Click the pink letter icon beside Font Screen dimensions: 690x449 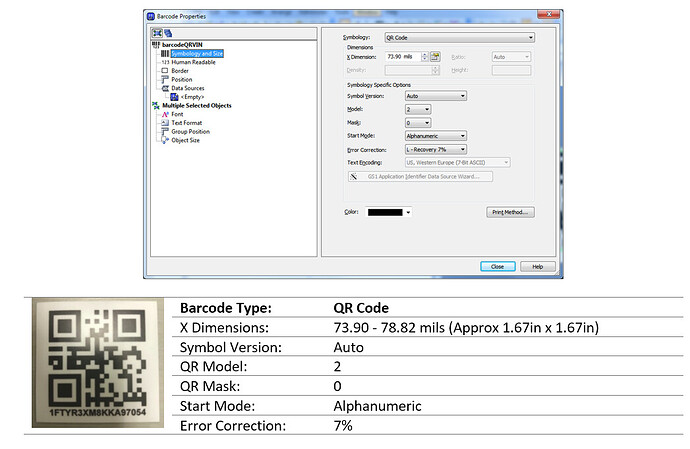pyautogui.click(x=165, y=114)
